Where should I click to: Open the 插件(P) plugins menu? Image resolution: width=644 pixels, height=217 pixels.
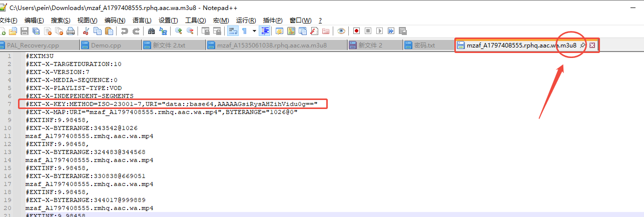click(272, 20)
